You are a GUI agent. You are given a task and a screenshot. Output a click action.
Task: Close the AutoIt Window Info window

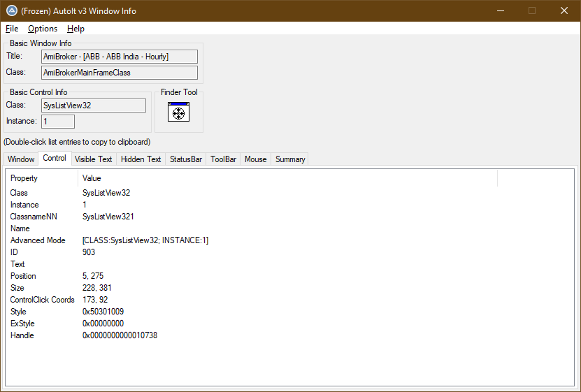tap(564, 10)
